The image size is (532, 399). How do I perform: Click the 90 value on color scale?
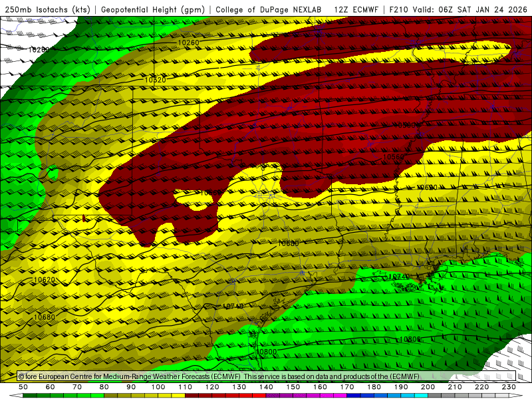131,387
